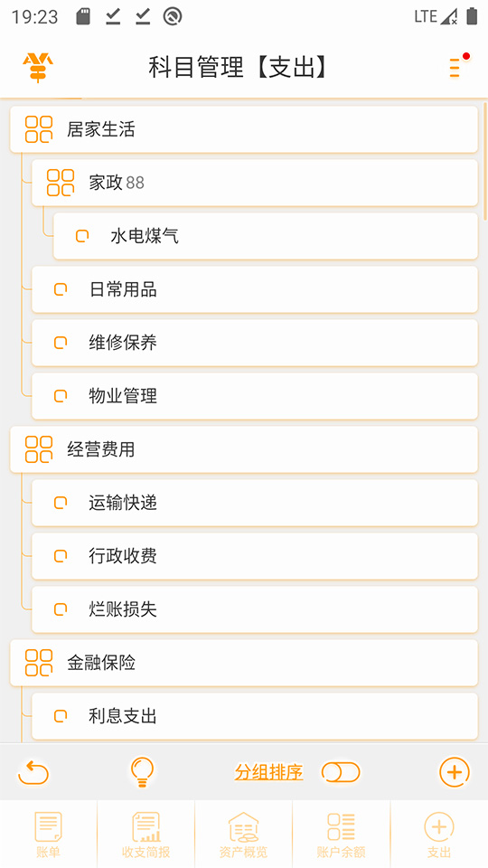
Task: Collapse the 家政 subgroup
Action: pyautogui.click(x=255, y=183)
